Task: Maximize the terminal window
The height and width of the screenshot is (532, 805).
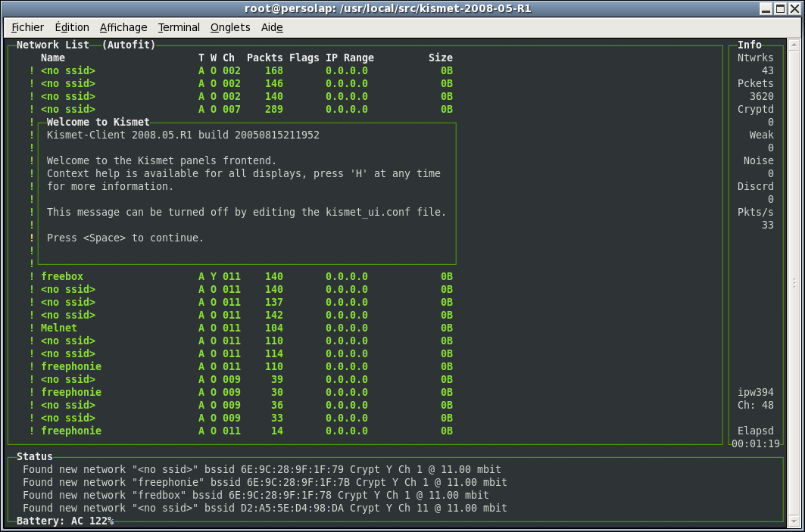Action: [x=780, y=8]
